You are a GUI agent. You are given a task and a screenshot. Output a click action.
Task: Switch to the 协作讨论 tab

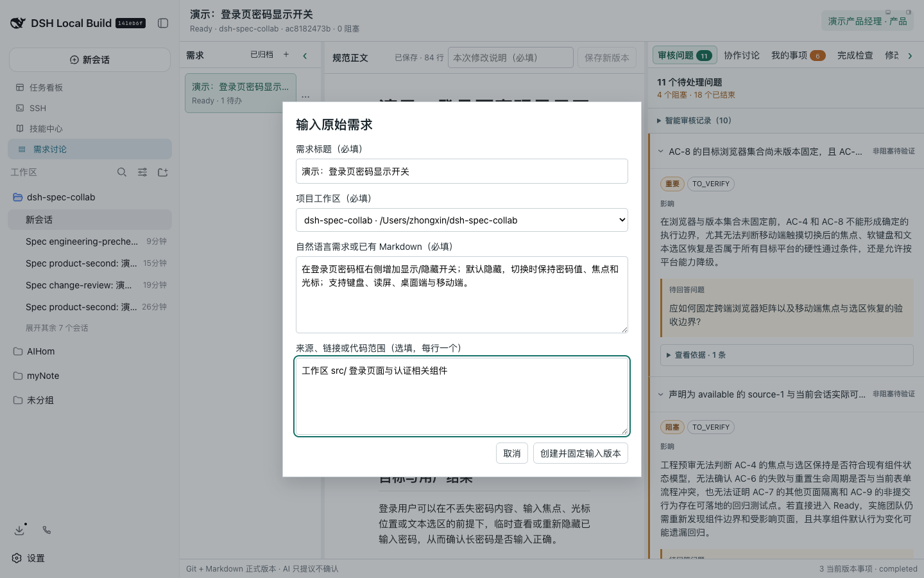(742, 56)
